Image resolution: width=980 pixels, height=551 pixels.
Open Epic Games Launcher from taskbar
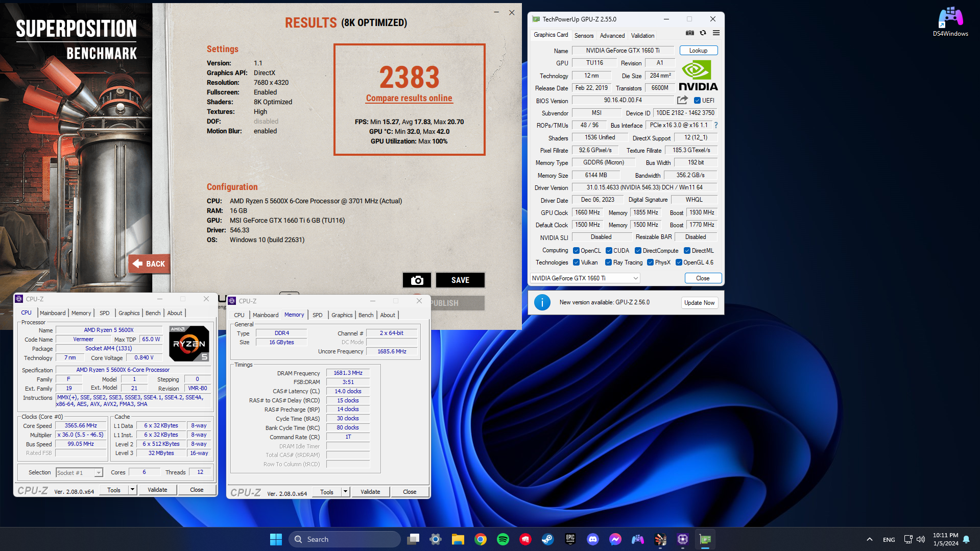pyautogui.click(x=570, y=539)
